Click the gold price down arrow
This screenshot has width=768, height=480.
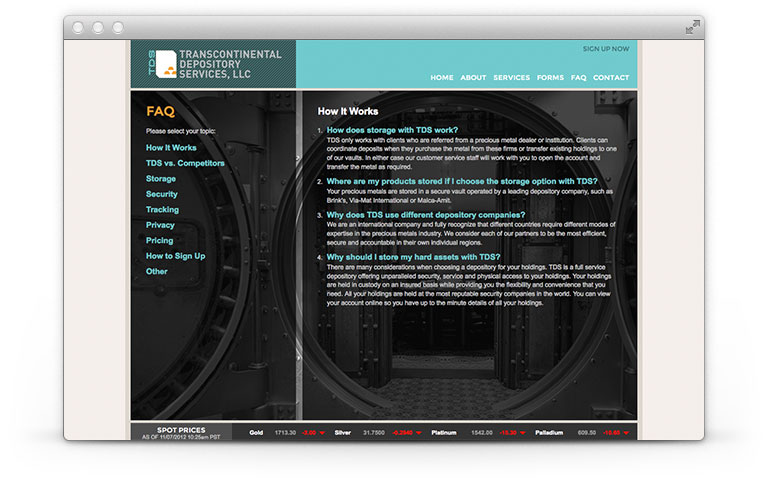[x=322, y=433]
